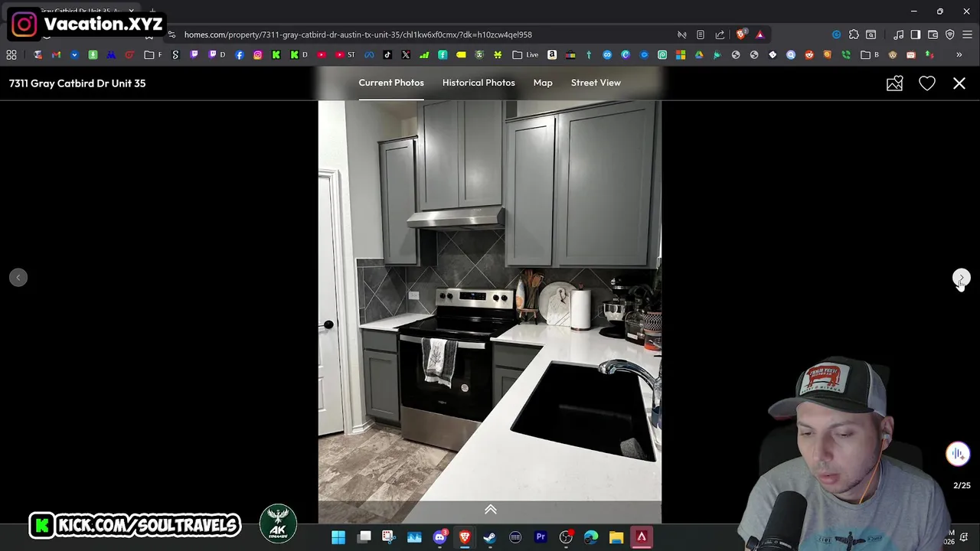The image size is (980, 551).
Task: Open Adobe Premiere Pro in the taskbar
Action: (x=541, y=537)
